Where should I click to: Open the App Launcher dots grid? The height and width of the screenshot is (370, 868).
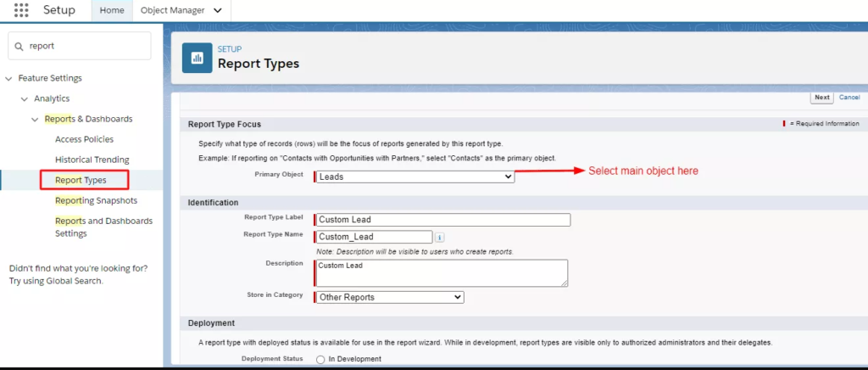[x=21, y=10]
